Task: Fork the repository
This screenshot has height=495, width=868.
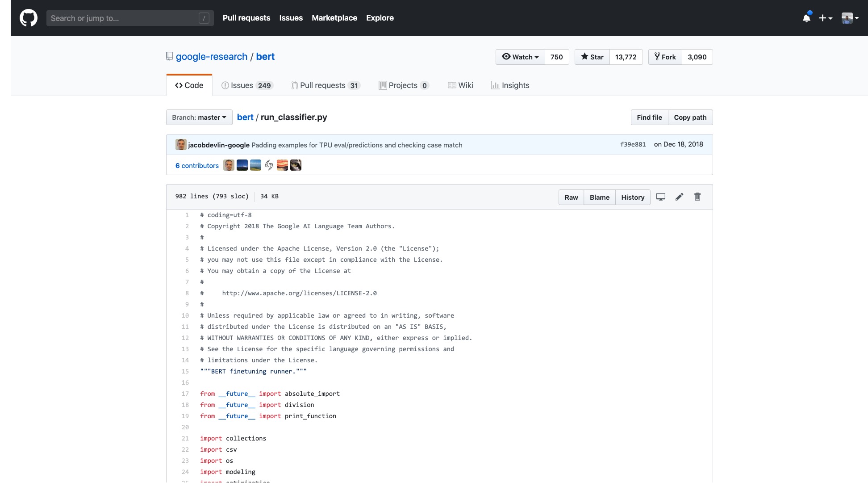Action: click(x=665, y=57)
